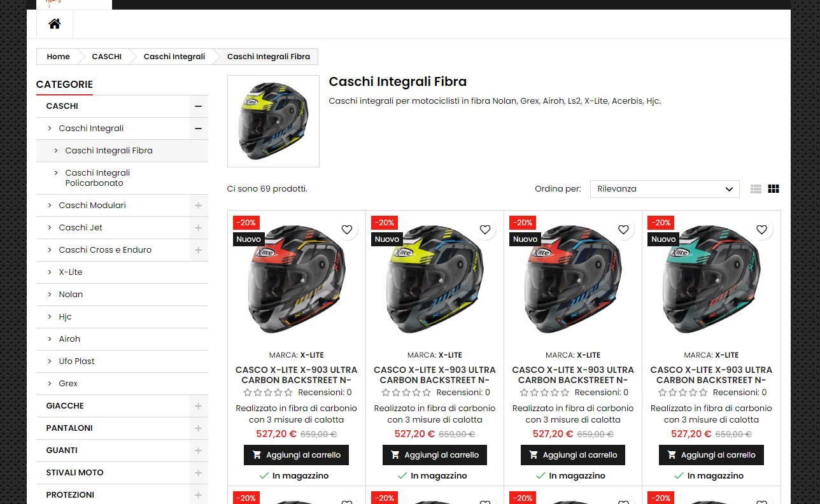Image resolution: width=820 pixels, height=504 pixels.
Task: Toggle wishlist heart on yellow helmet
Action: [485, 230]
